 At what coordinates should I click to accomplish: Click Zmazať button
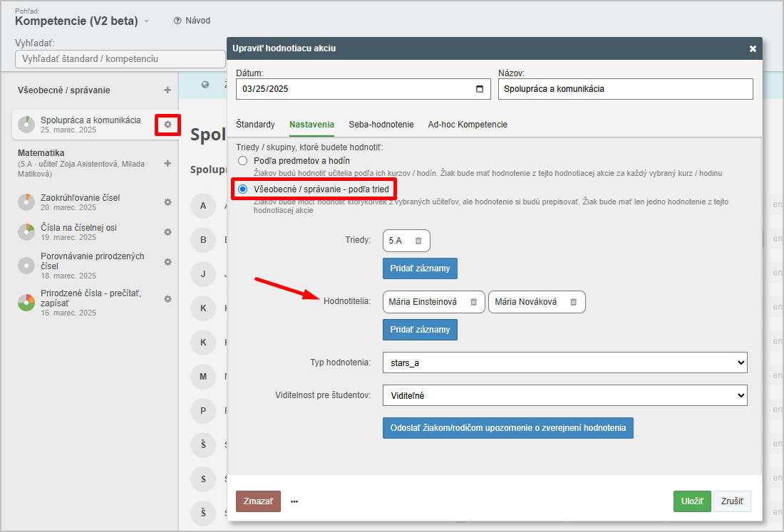(258, 501)
